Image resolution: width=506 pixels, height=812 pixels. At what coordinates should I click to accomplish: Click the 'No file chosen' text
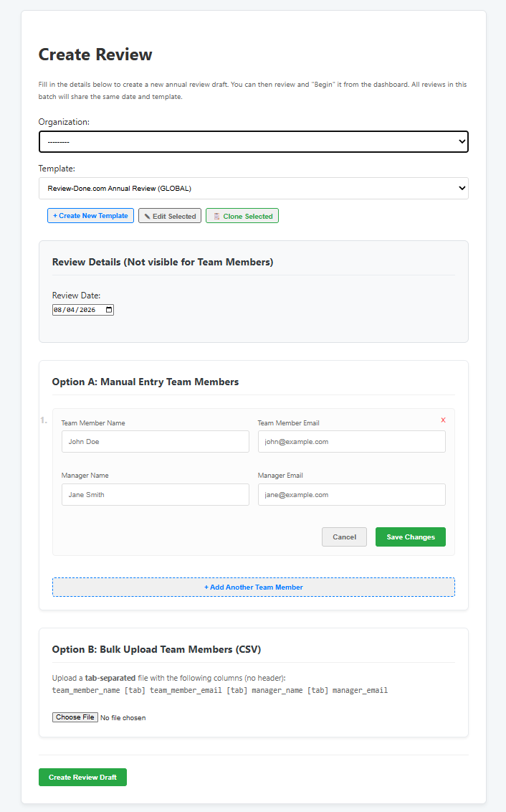pos(123,718)
